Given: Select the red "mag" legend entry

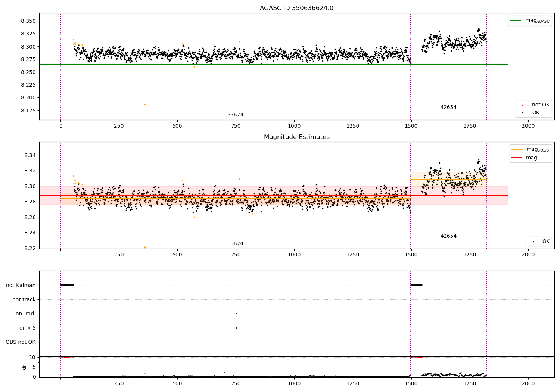Looking at the screenshot, I should click(x=524, y=158).
